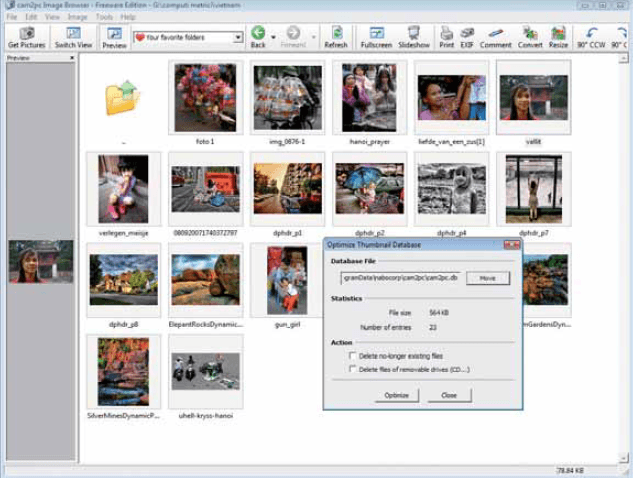
Task: Click the database file path field
Action: 400,278
